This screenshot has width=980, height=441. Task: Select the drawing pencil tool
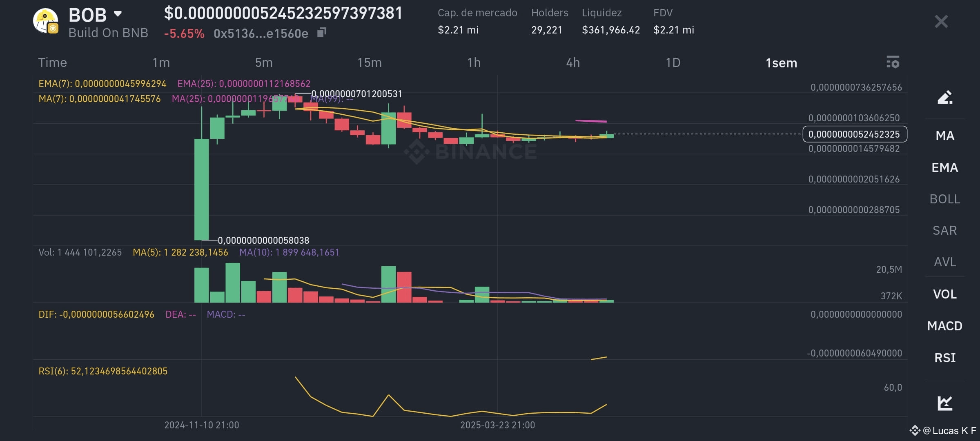945,97
